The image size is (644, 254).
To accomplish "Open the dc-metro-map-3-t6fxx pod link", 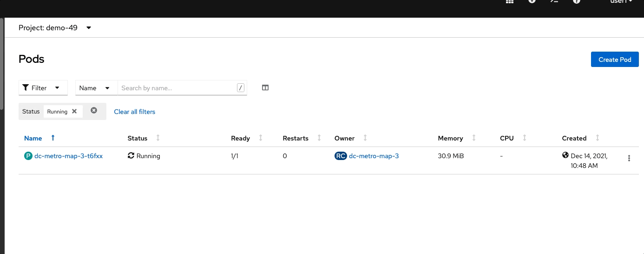I will 68,156.
